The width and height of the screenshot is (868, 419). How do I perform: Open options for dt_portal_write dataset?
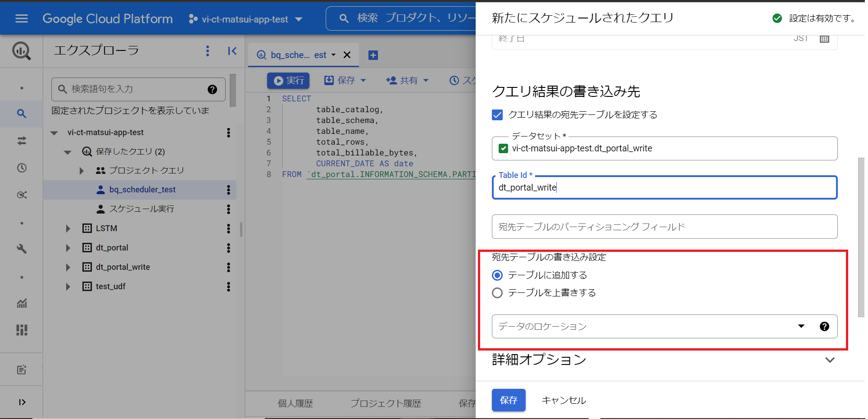(228, 267)
